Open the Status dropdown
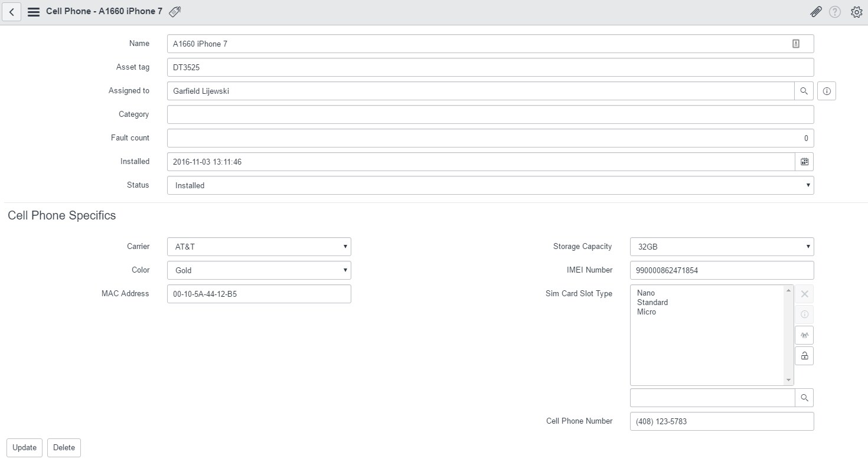 coord(490,185)
